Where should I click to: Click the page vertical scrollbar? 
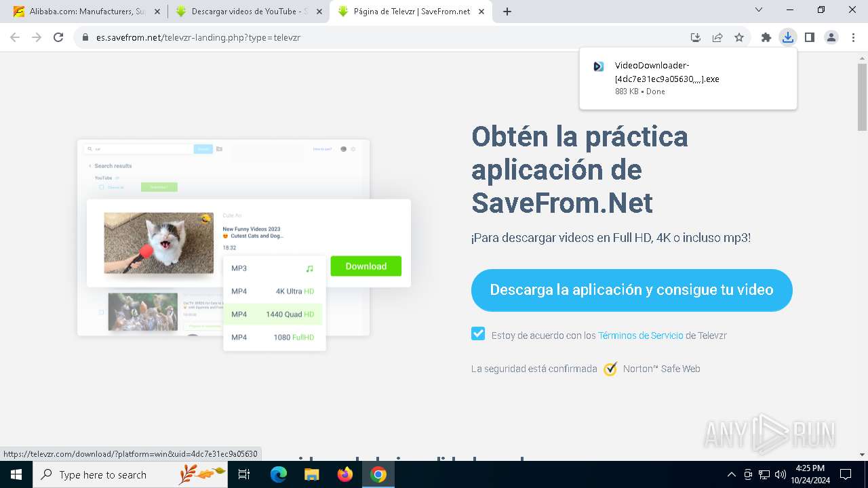point(863,96)
